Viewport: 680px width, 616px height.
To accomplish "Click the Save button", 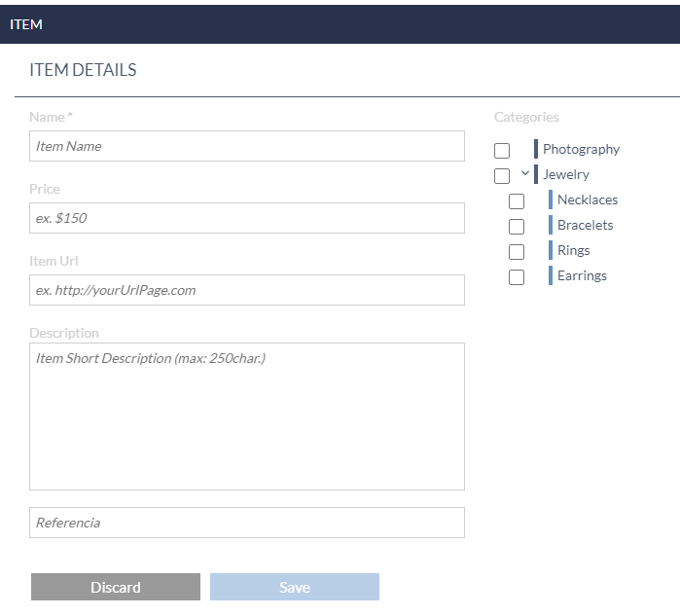I will click(295, 587).
